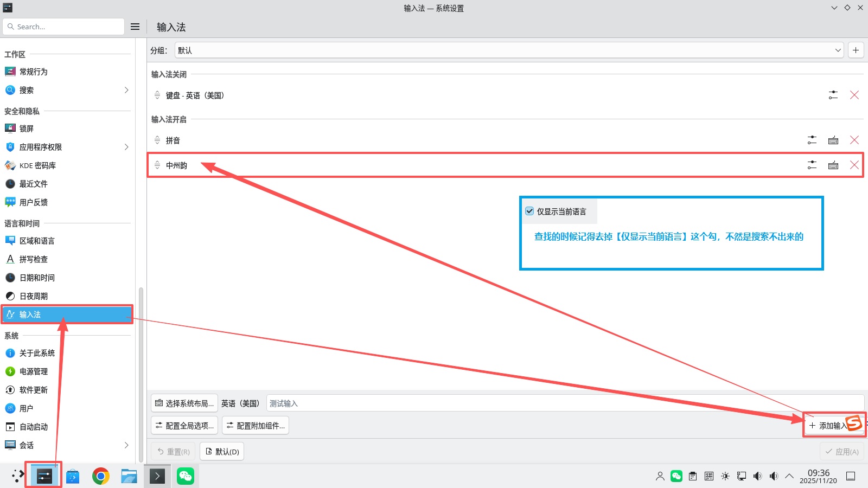Remove 键盘 - 英语 (美国) with red X
This screenshot has width=868, height=488.
pyautogui.click(x=854, y=95)
